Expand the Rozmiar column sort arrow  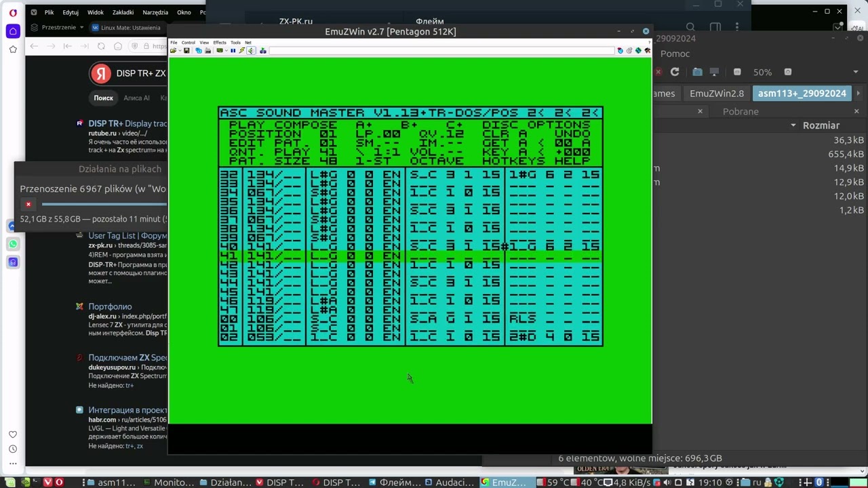point(793,125)
